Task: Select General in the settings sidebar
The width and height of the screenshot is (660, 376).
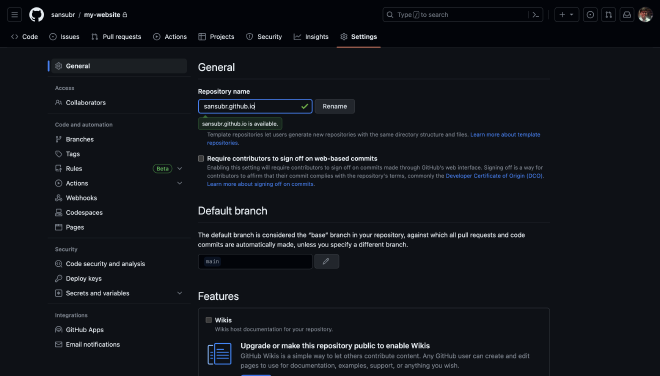Action: pyautogui.click(x=119, y=66)
